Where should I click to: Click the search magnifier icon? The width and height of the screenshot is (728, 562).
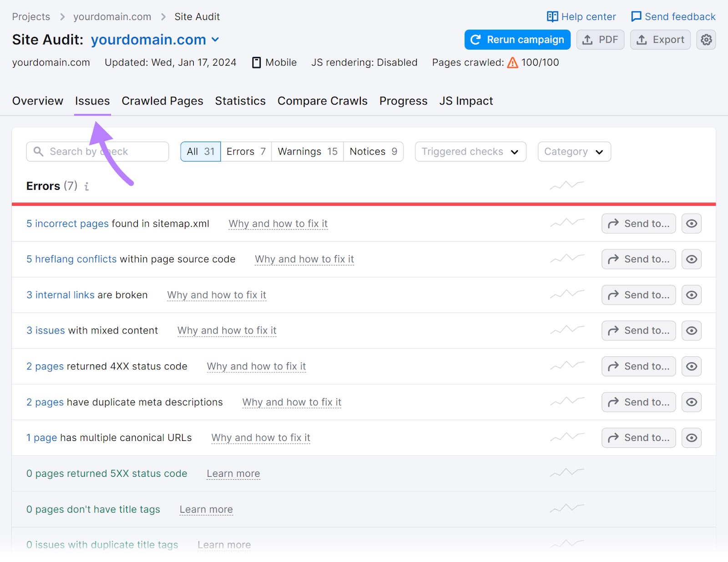[38, 151]
